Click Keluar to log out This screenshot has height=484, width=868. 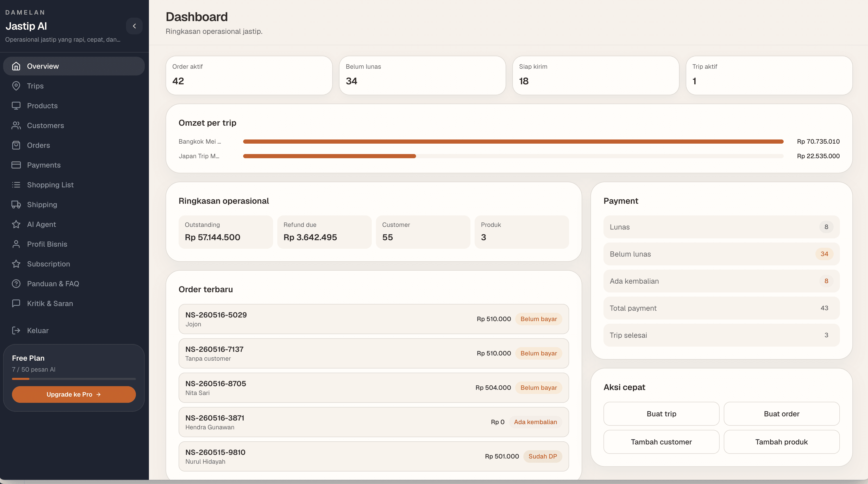click(x=74, y=330)
